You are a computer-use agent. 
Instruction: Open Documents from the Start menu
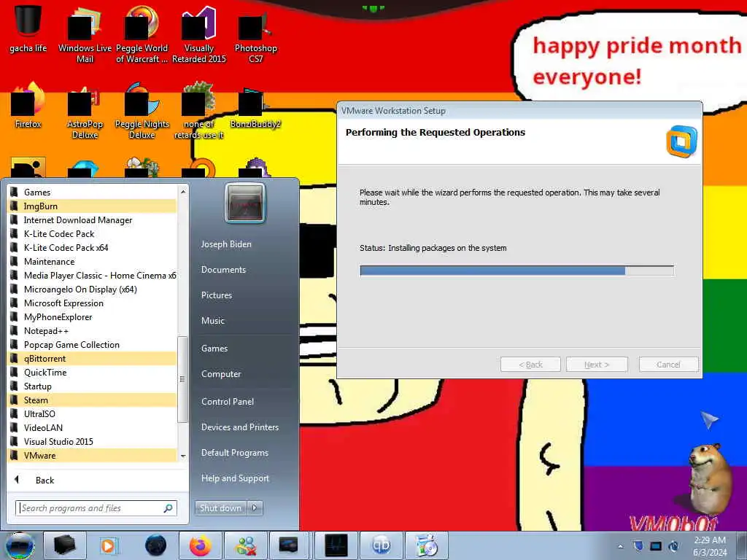(223, 270)
